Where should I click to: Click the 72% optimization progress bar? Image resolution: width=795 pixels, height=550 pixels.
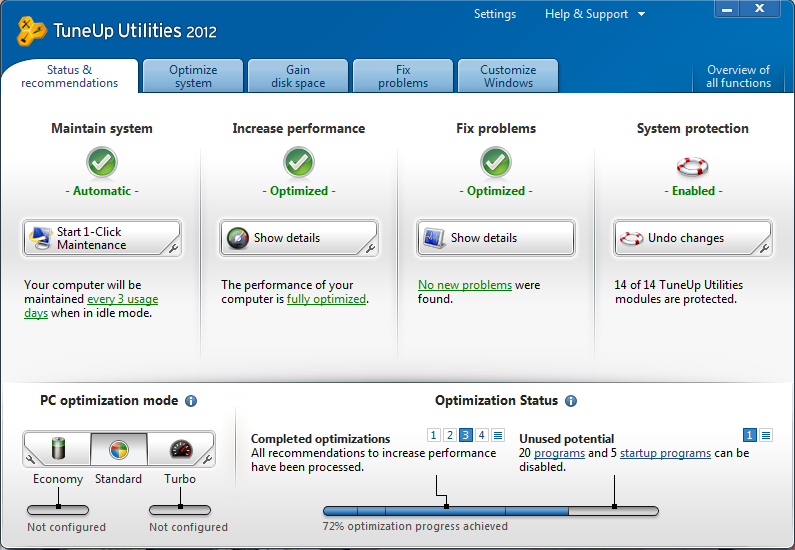[x=491, y=510]
